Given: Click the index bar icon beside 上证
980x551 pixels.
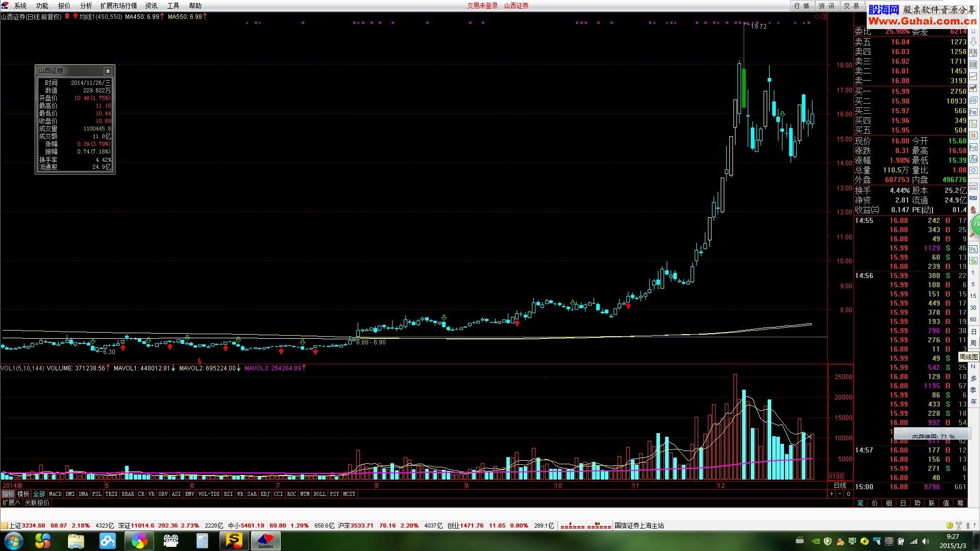Looking at the screenshot, I should click(x=4, y=525).
